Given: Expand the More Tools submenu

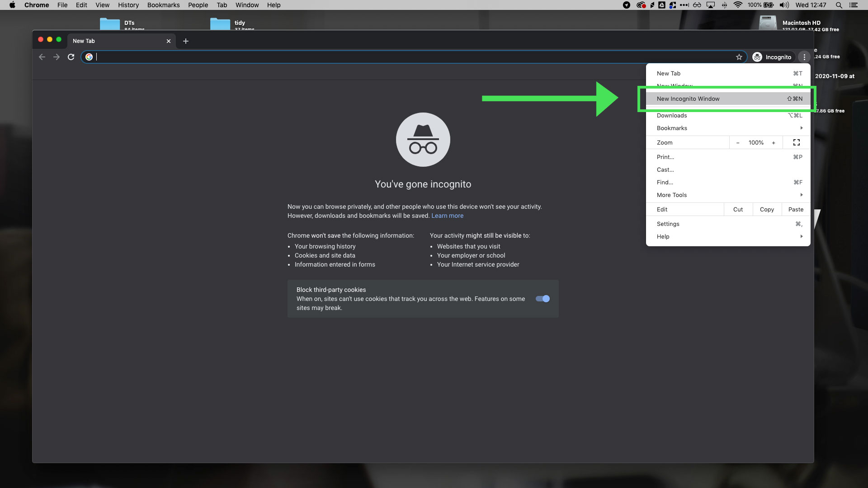Looking at the screenshot, I should point(728,195).
